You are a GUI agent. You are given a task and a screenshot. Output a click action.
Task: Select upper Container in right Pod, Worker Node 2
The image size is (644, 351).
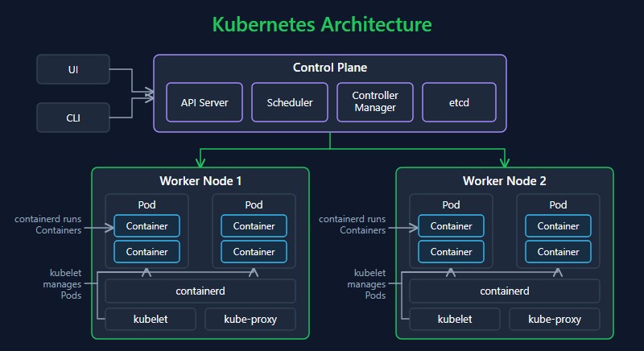point(558,225)
